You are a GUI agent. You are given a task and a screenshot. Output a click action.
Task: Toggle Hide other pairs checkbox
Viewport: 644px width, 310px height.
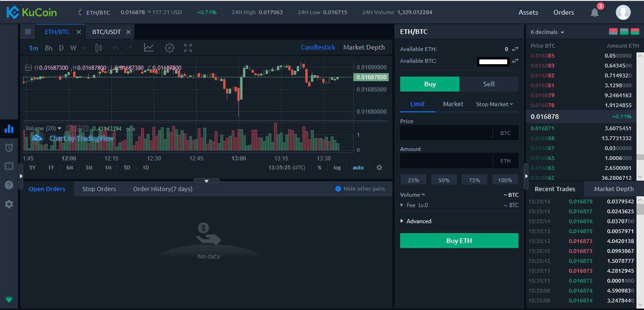[338, 189]
